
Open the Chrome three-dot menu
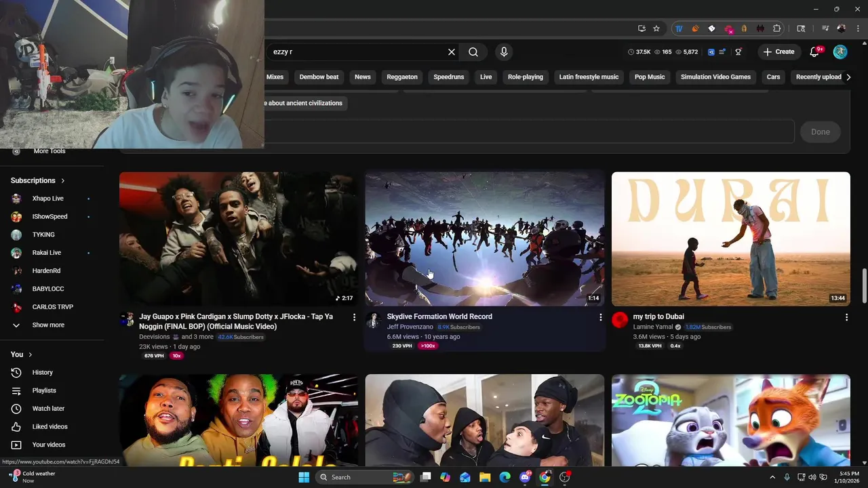coord(857,28)
